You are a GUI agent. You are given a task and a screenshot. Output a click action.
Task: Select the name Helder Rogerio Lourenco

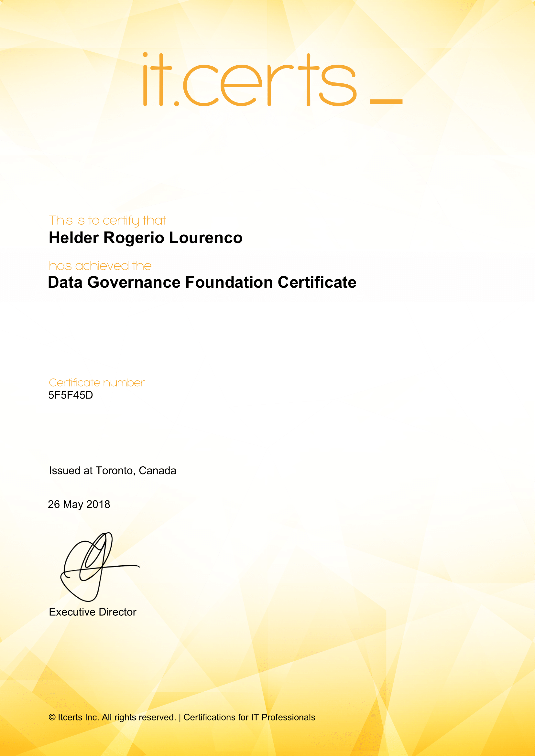[x=145, y=238]
